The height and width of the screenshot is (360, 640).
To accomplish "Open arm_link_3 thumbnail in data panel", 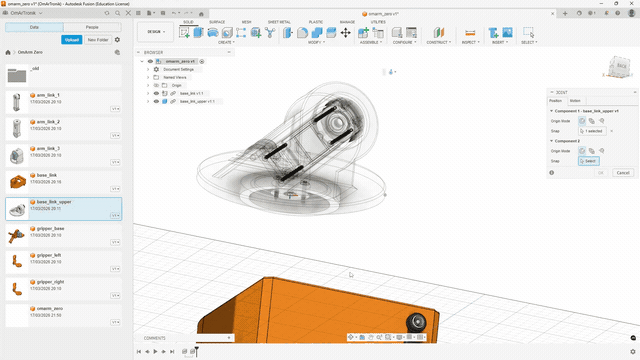I will 17,156.
